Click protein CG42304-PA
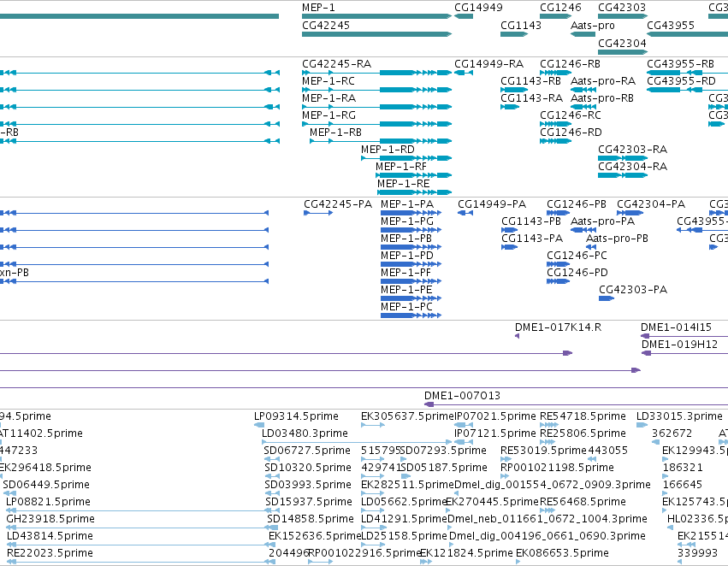Image resolution: width=728 pixels, height=566 pixels. (630, 213)
